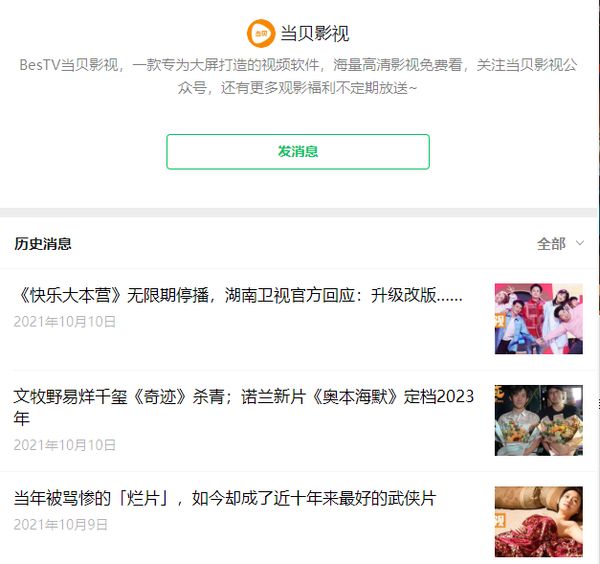Click the 2021年10月9日 date of the last article
This screenshot has width=600, height=564.
60,524
